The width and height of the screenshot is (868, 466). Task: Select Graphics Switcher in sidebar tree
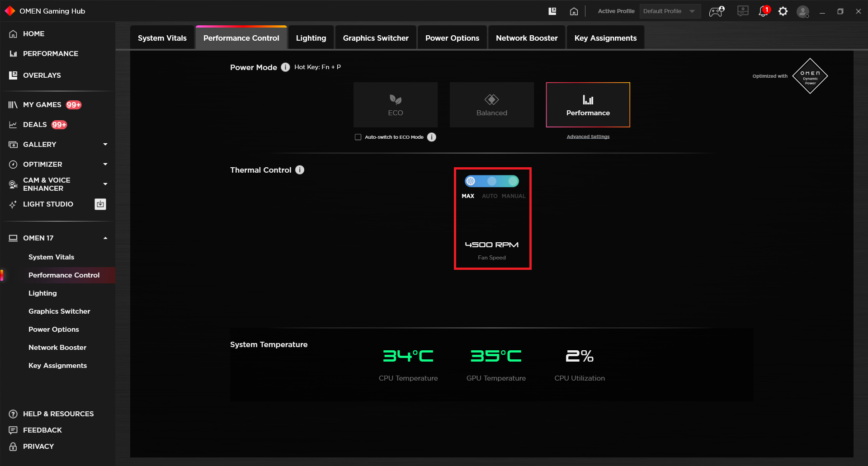click(59, 311)
